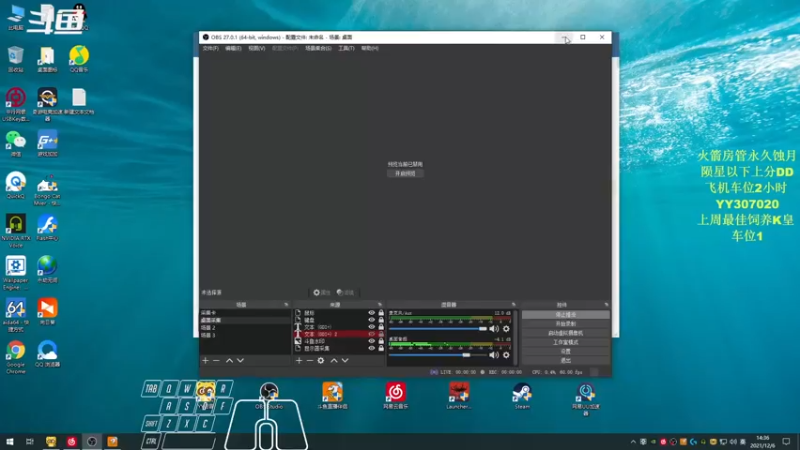
Task: Open the Launcher desktop shortcut
Action: tap(459, 396)
